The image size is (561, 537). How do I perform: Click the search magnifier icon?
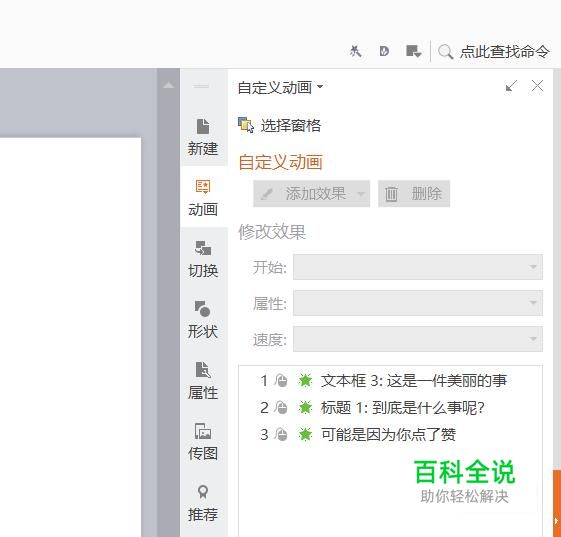click(445, 52)
